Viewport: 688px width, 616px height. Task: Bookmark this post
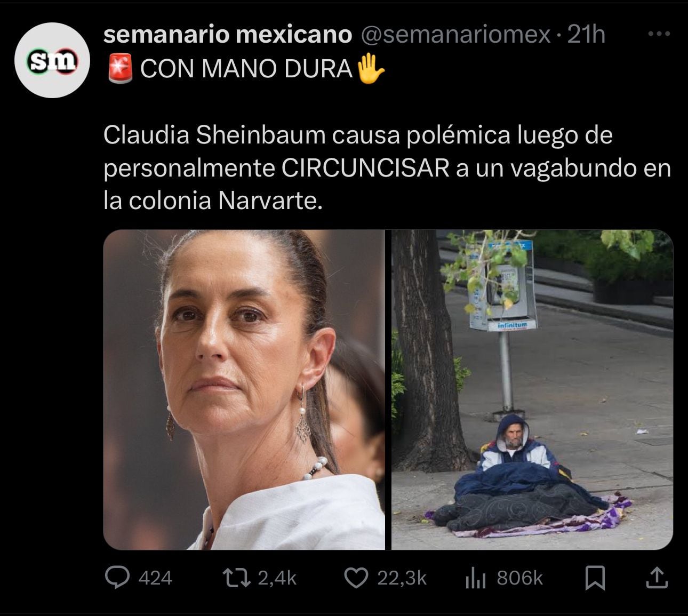595,578
